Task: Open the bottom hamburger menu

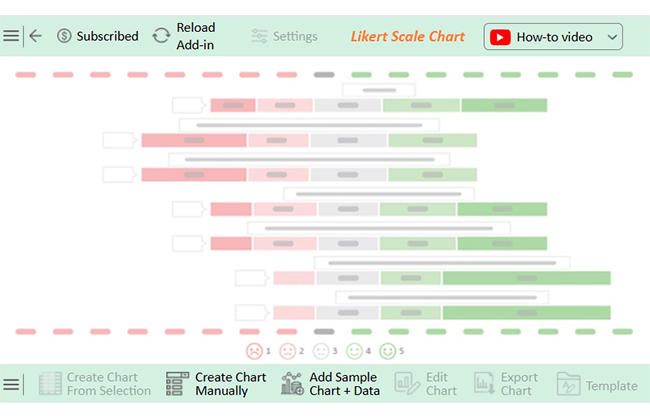Action: tap(11, 384)
